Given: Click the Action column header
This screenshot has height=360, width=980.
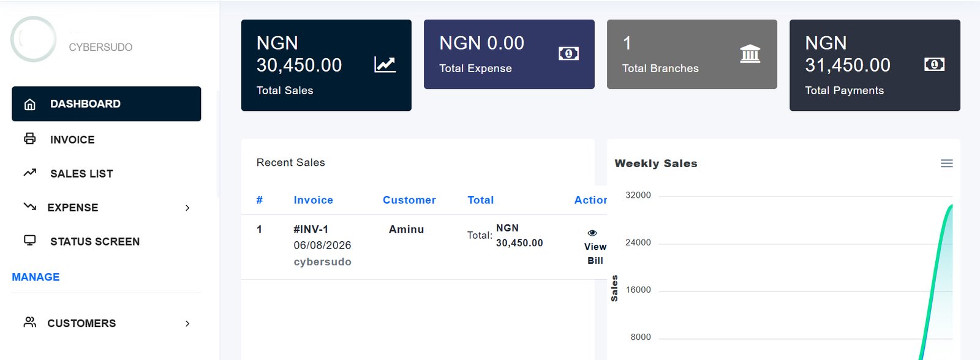Looking at the screenshot, I should [x=590, y=200].
